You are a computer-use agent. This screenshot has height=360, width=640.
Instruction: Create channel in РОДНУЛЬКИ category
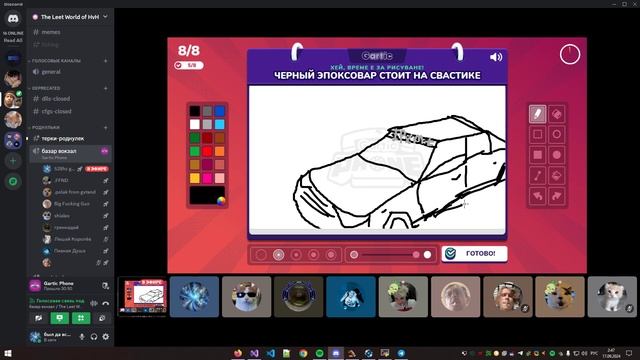106,127
